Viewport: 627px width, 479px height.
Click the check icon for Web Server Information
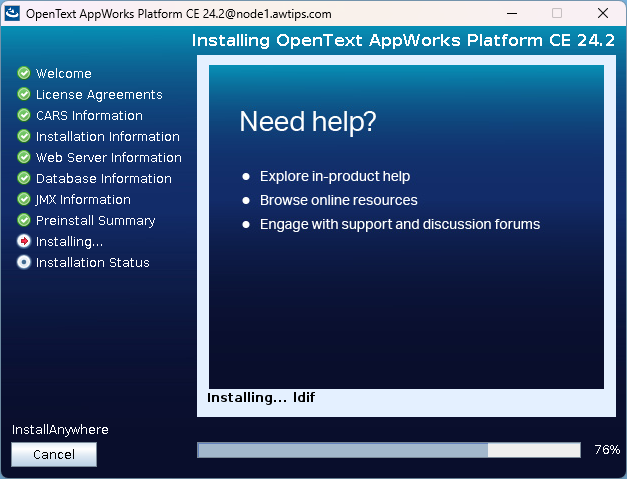[x=24, y=157]
